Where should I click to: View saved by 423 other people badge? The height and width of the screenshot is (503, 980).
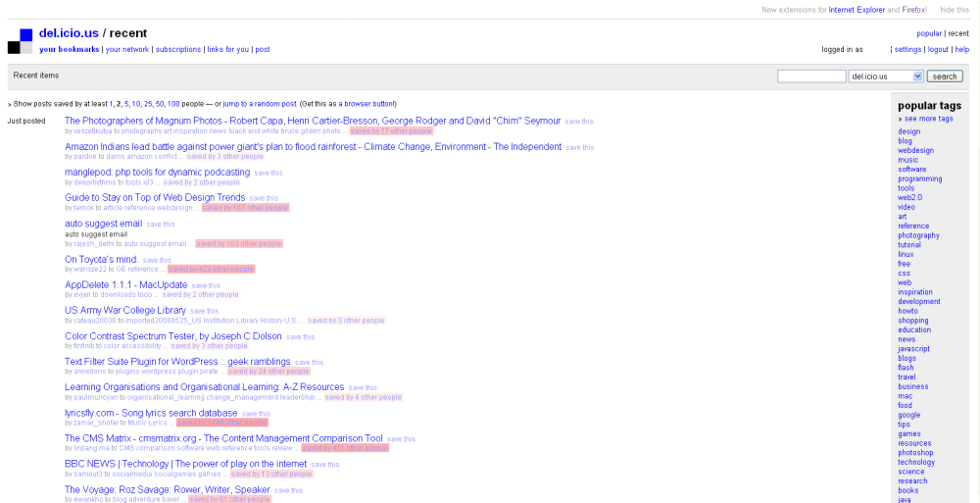pyautogui.click(x=212, y=269)
